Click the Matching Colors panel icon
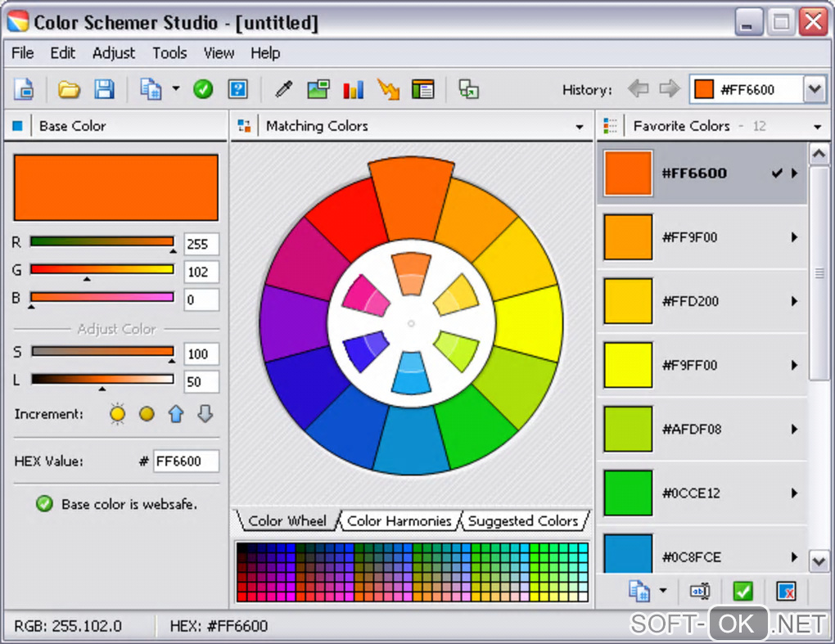The width and height of the screenshot is (835, 644). click(x=244, y=125)
